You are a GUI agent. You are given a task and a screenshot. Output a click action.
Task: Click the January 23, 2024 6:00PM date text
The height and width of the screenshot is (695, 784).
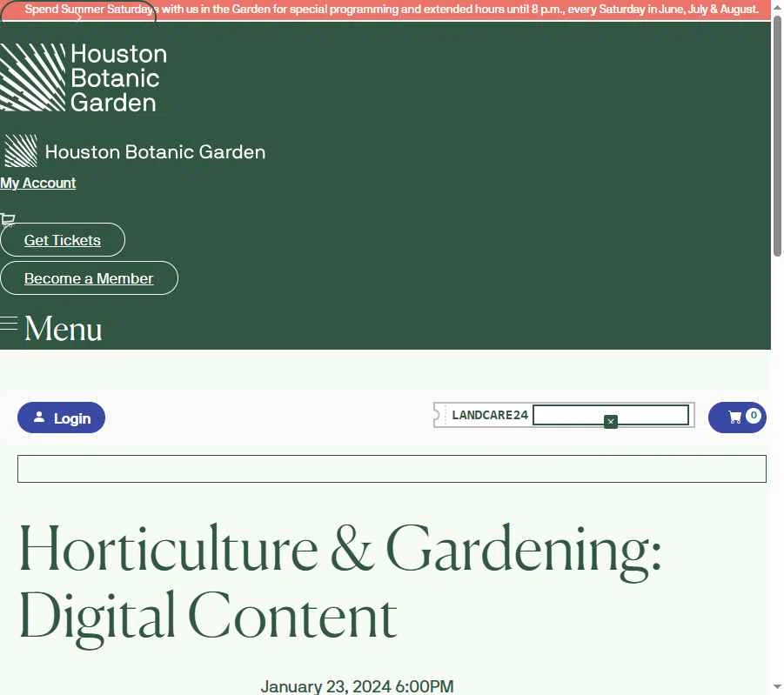(x=357, y=686)
